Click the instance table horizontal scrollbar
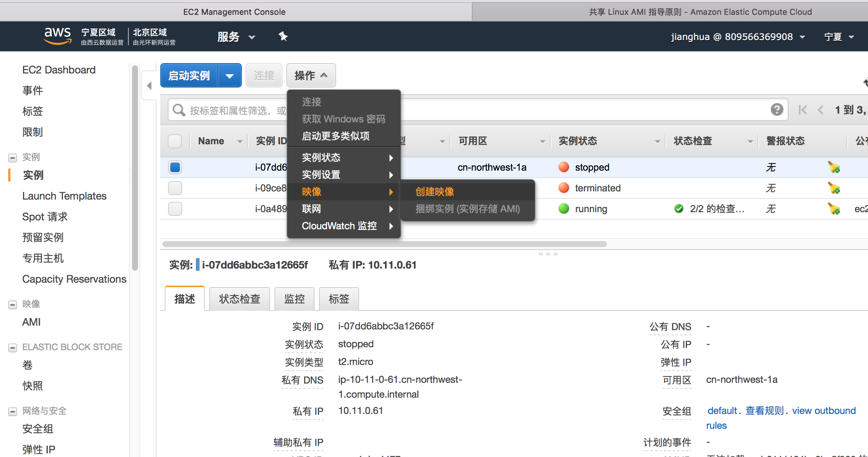Screen dimensions: 868x457 point(384,244)
